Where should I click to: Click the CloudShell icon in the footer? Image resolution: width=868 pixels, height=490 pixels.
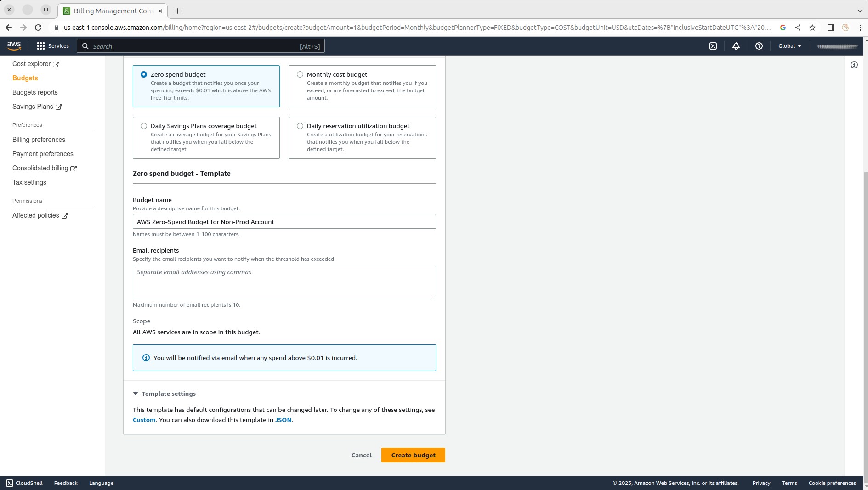click(x=10, y=483)
